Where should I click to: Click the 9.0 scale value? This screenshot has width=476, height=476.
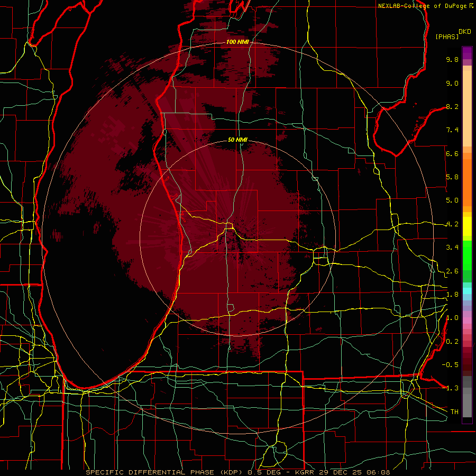pyautogui.click(x=452, y=83)
